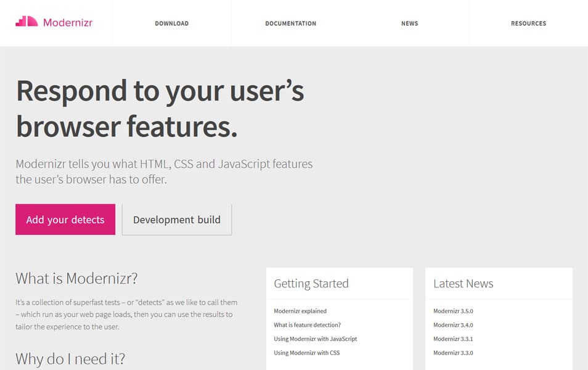This screenshot has width=588, height=370.
Task: Click the Modernizr logo icon
Action: coord(27,22)
